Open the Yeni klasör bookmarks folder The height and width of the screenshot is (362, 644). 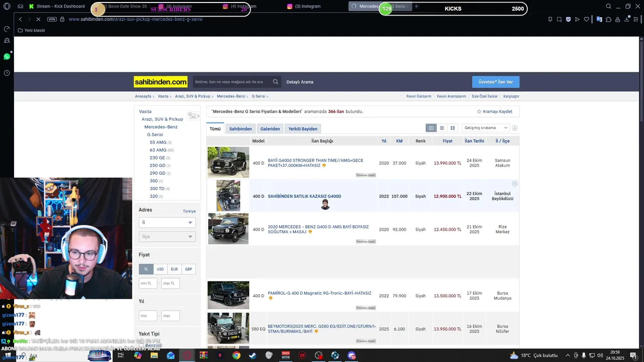(x=32, y=30)
